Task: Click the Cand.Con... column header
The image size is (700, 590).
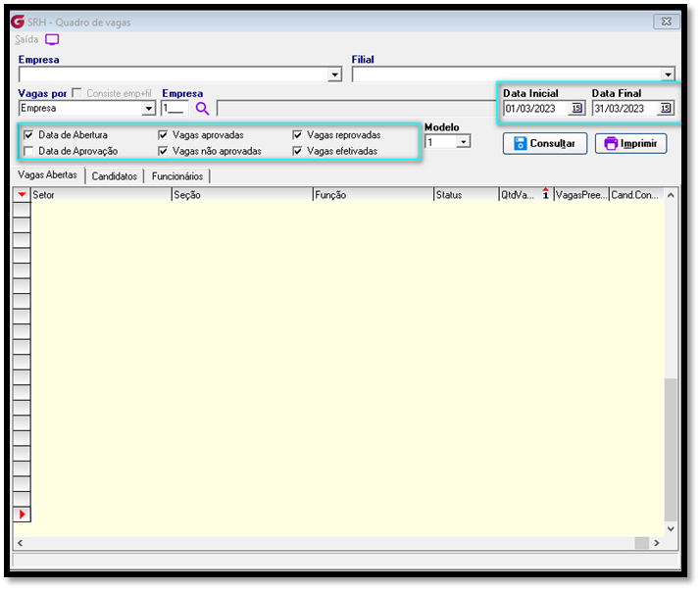Action: (636, 195)
